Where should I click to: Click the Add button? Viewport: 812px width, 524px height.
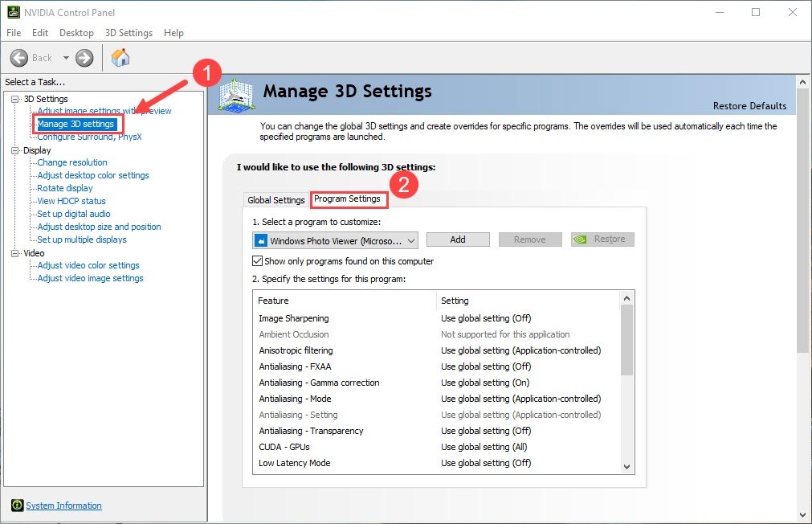tap(458, 239)
